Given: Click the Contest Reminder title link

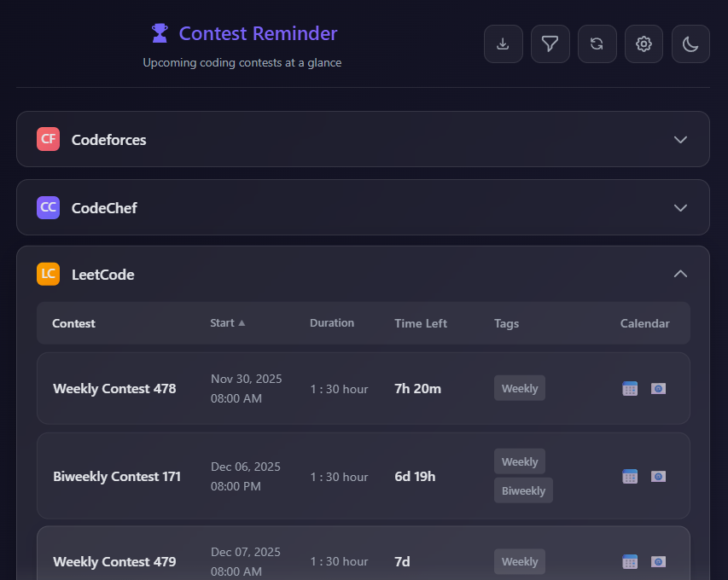Looking at the screenshot, I should [256, 33].
